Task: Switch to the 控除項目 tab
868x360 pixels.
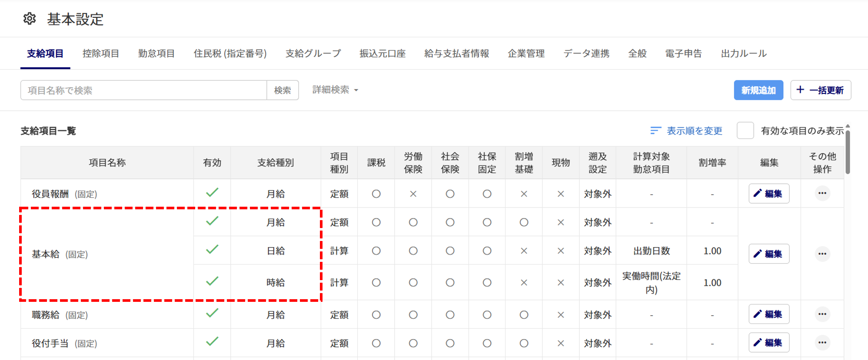Action: [x=101, y=53]
